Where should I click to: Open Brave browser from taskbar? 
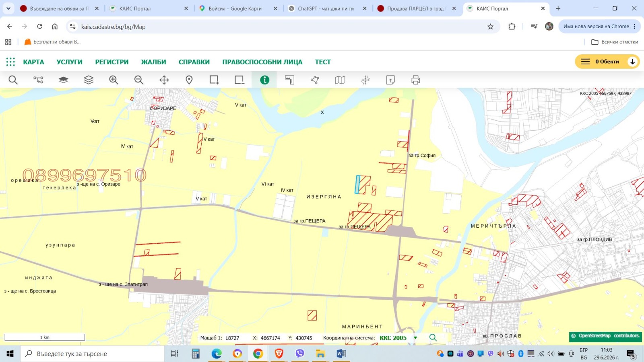click(279, 354)
